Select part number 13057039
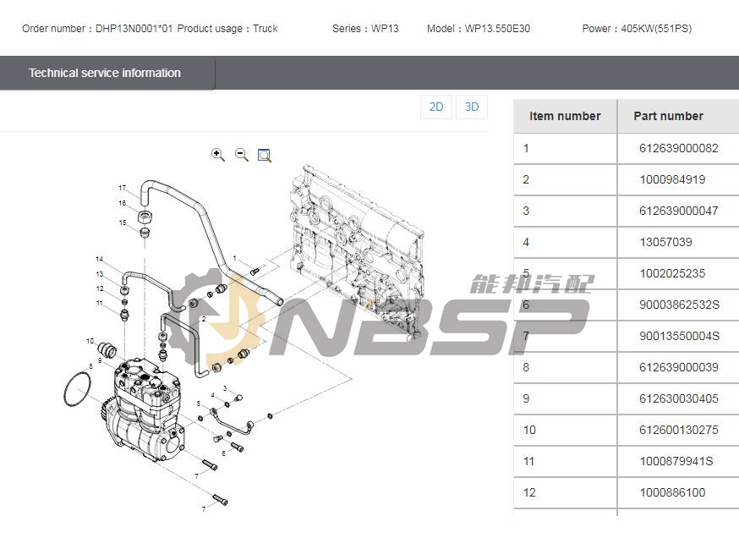Viewport: 739px width, 560px height. (665, 242)
